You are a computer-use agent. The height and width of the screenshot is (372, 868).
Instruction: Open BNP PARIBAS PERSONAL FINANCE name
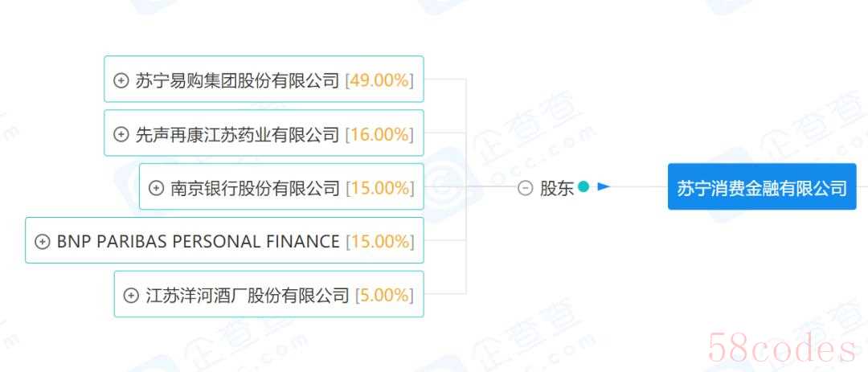[x=199, y=242]
